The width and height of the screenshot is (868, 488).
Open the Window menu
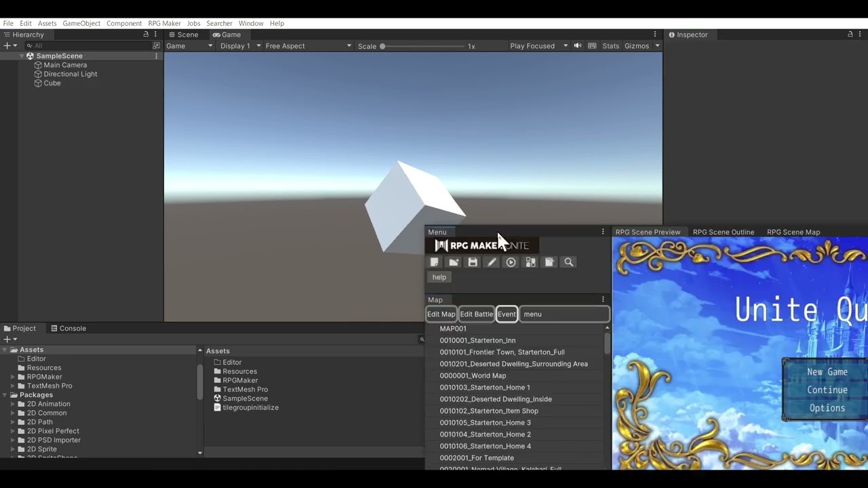point(251,23)
